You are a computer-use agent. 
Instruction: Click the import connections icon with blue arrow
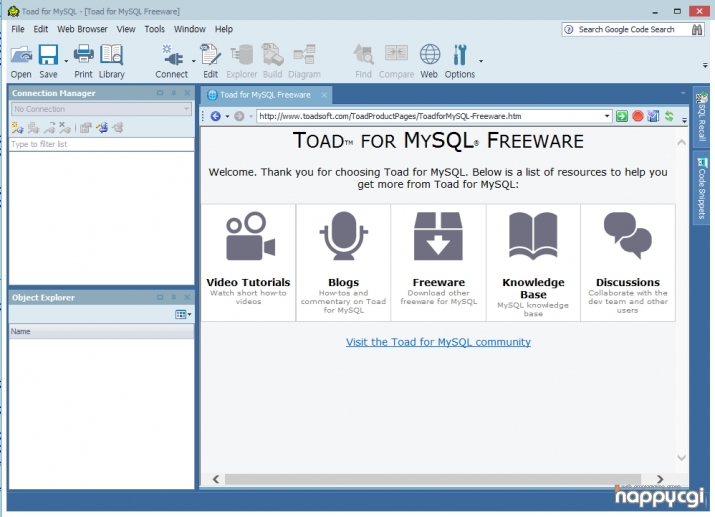[x=103, y=128]
